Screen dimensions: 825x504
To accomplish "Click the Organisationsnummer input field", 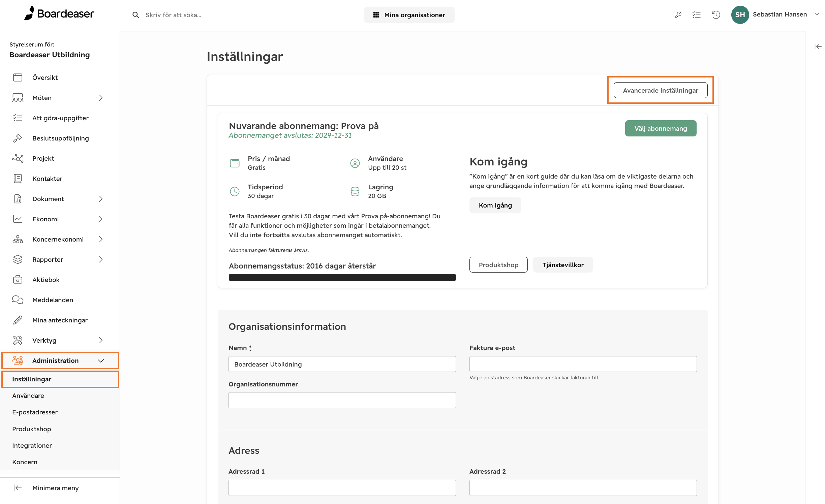I will pos(342,400).
